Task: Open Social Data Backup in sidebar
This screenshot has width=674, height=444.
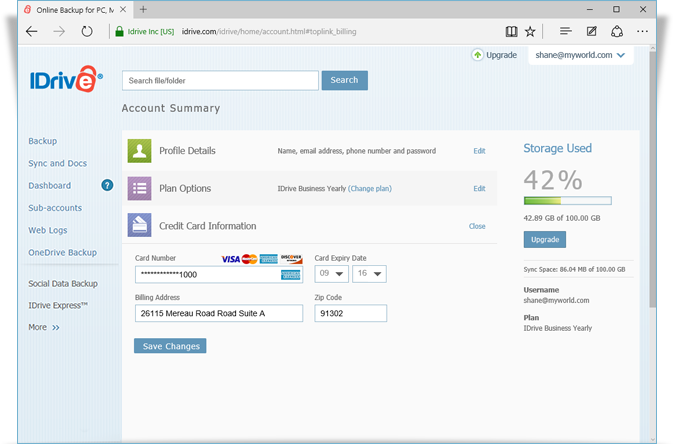Action: click(63, 284)
